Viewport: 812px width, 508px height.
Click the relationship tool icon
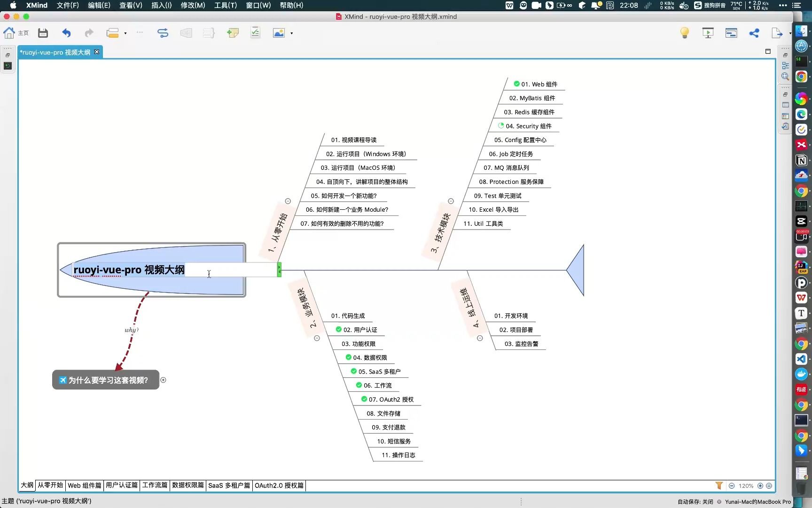[x=163, y=33]
